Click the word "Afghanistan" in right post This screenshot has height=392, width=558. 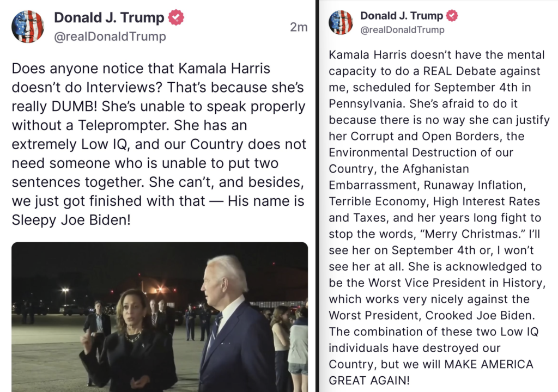coord(430,169)
